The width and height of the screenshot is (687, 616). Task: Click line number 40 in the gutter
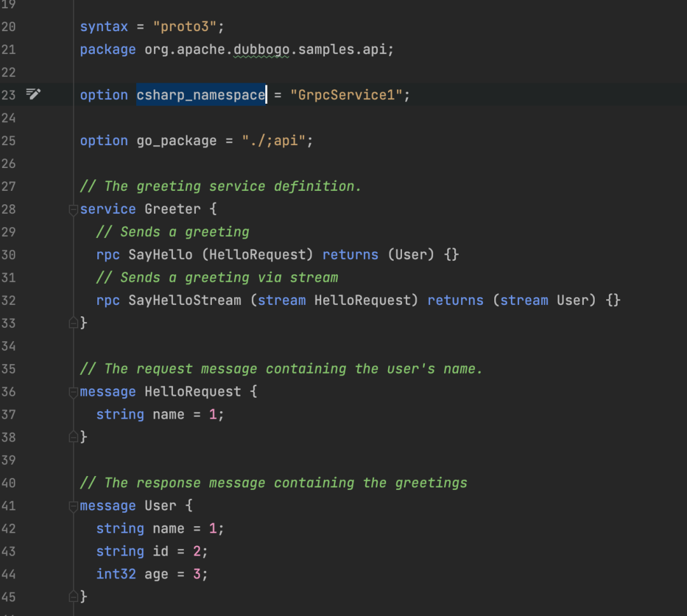(x=8, y=482)
